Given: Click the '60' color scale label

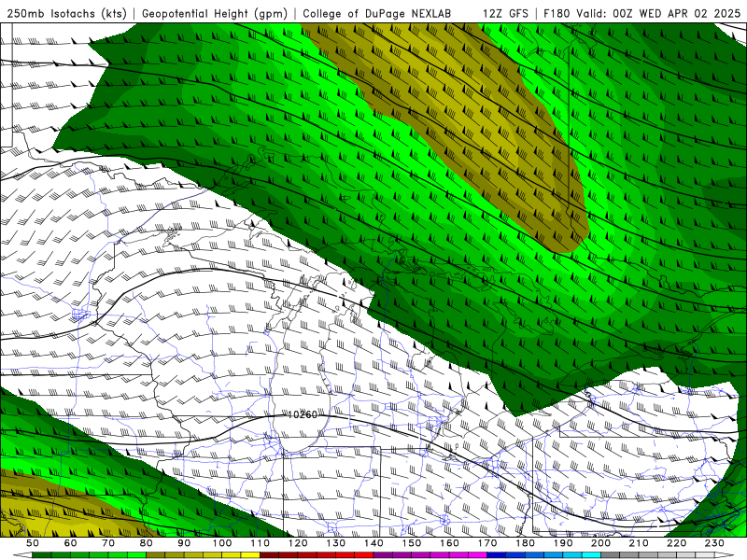Looking at the screenshot, I should click(71, 543).
